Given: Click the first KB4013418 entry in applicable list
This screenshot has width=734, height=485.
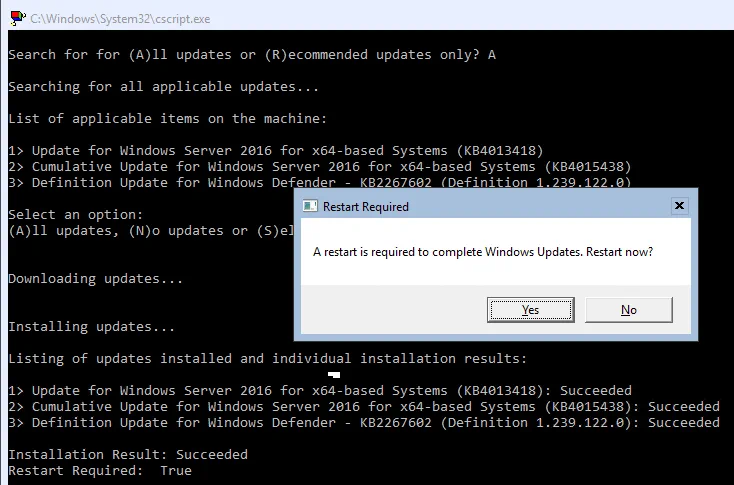Looking at the screenshot, I should (276, 151).
